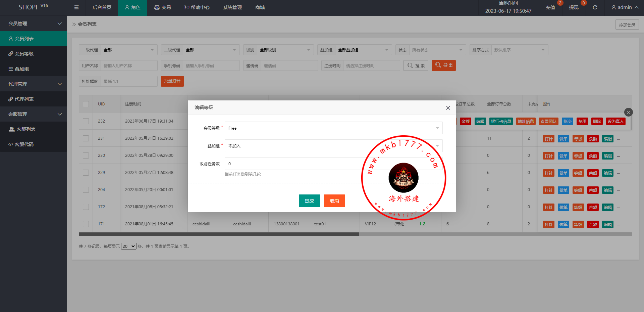Open the 叠加组 dropdown showing 不加入
This screenshot has height=312, width=644.
pos(334,146)
